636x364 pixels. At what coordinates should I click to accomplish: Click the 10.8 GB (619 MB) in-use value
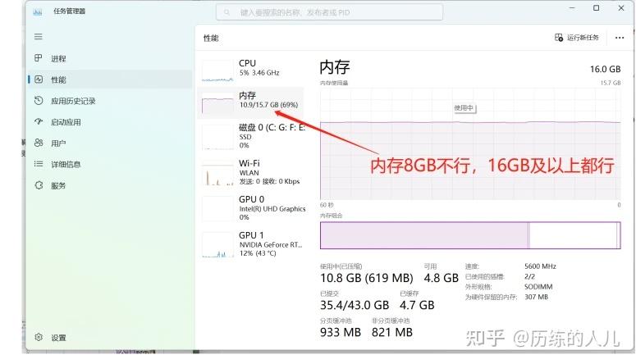pos(366,278)
